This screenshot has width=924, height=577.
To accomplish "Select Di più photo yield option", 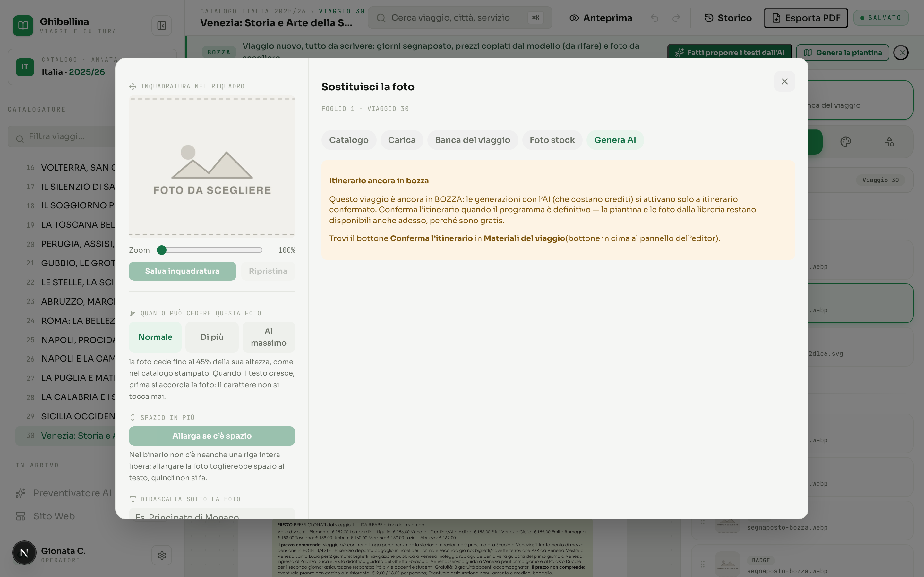I will (x=212, y=337).
